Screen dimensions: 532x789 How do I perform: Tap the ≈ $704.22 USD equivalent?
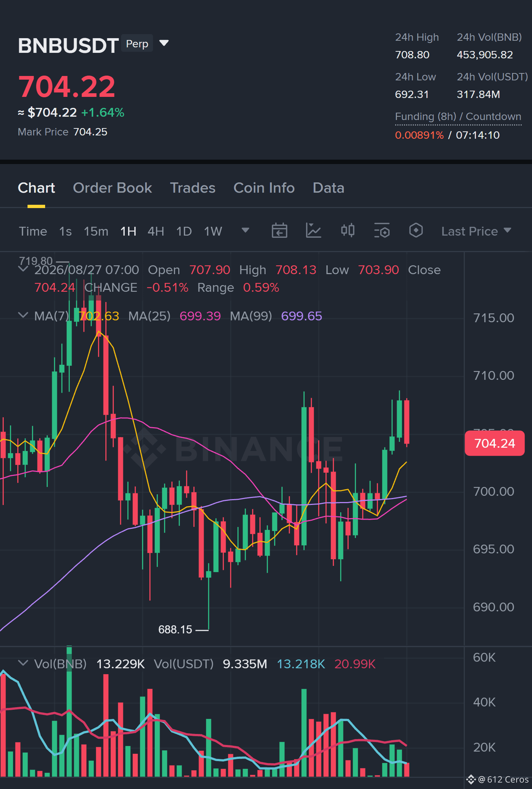click(47, 112)
